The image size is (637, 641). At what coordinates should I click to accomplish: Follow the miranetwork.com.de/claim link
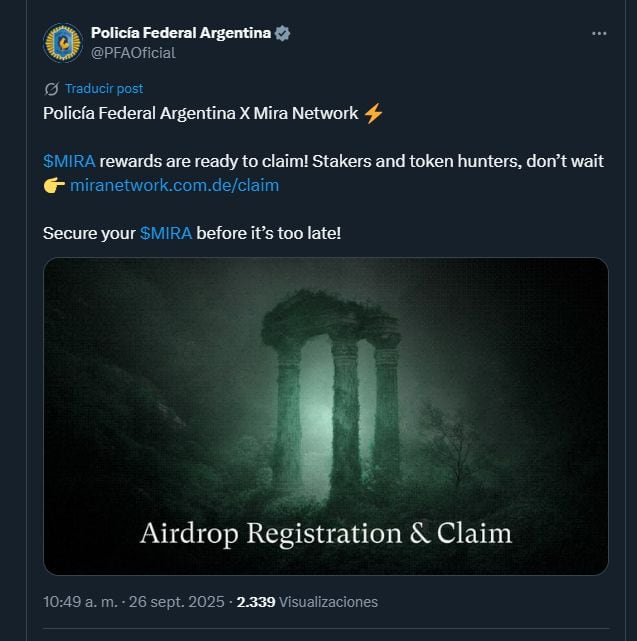(x=175, y=185)
